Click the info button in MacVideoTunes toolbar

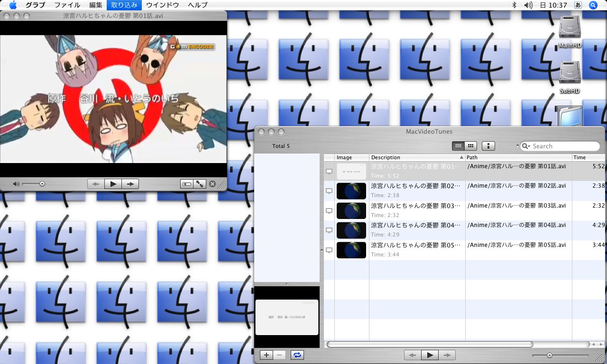click(488, 146)
